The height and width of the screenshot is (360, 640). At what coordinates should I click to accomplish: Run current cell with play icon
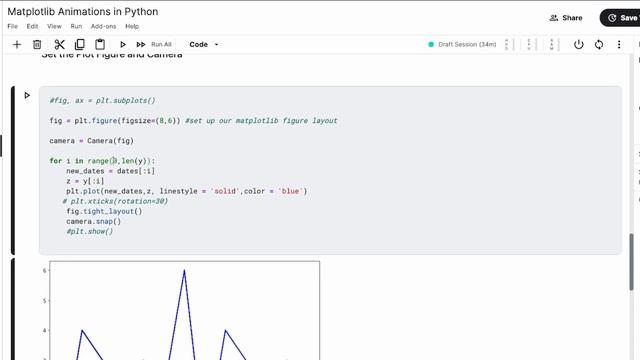[x=122, y=44]
